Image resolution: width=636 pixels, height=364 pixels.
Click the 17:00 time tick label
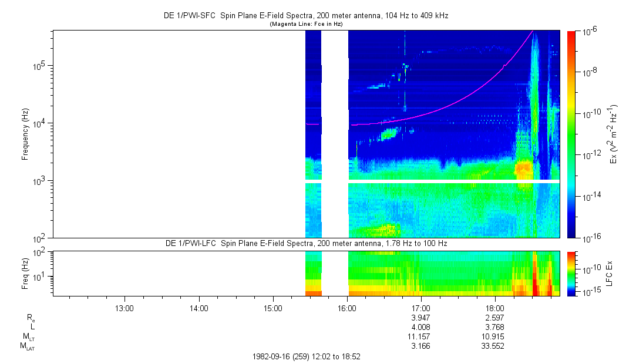(421, 308)
